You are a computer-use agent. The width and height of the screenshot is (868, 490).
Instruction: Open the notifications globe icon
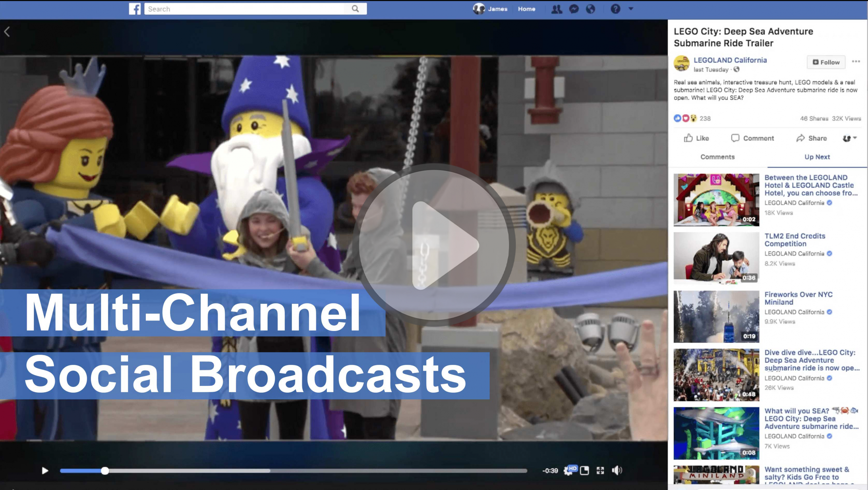point(590,9)
